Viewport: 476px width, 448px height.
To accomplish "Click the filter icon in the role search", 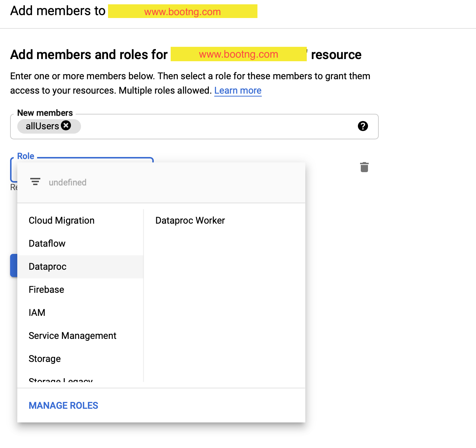I will pyautogui.click(x=35, y=182).
